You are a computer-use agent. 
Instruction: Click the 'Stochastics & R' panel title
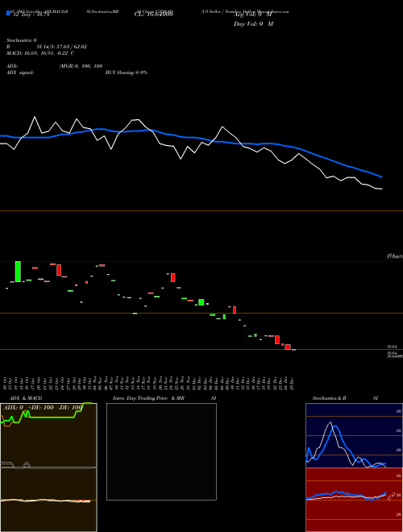(x=329, y=398)
